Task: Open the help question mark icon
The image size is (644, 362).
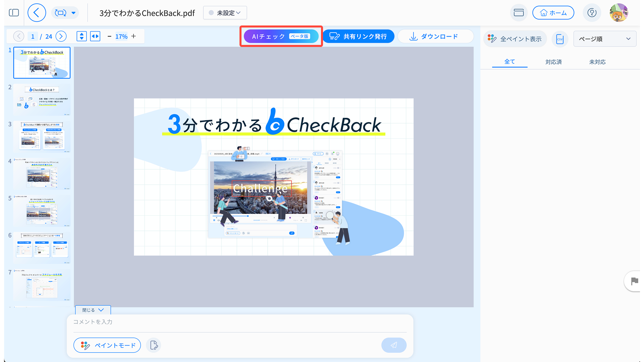Action: 592,13
